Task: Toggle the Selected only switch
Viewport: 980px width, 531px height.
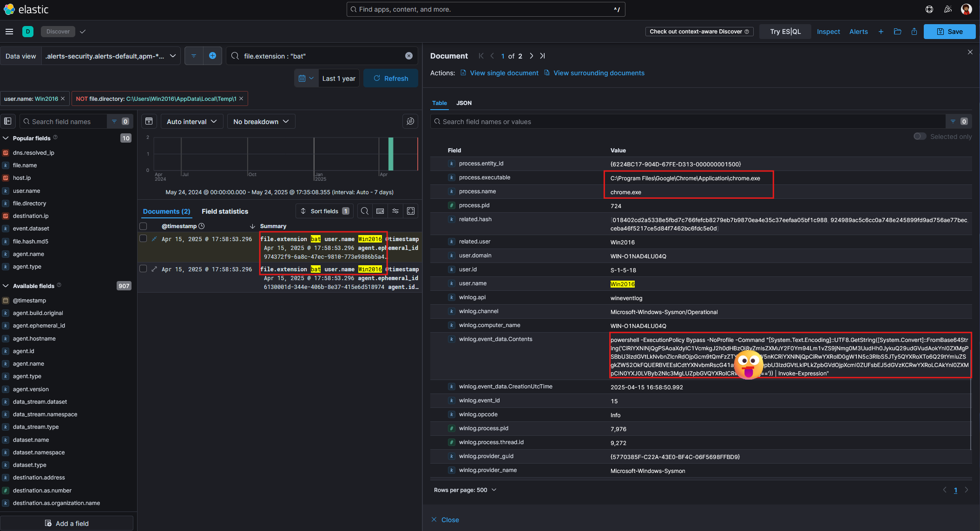Action: [x=920, y=136]
